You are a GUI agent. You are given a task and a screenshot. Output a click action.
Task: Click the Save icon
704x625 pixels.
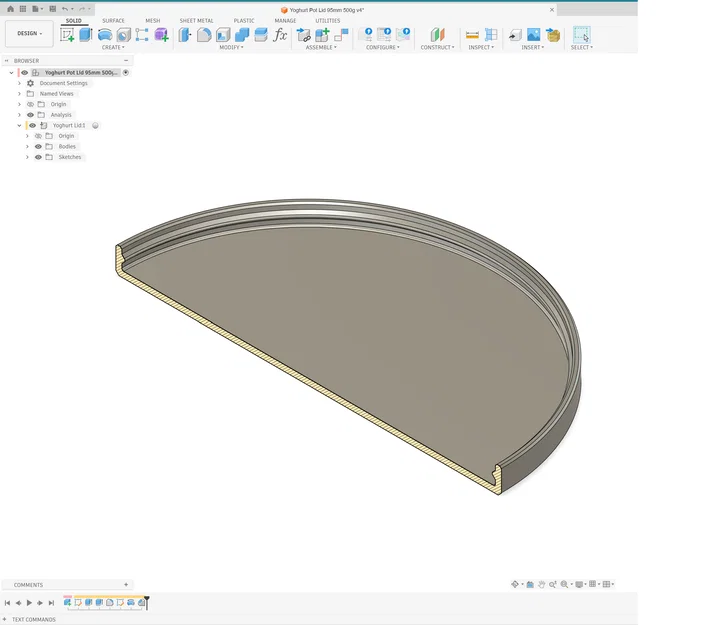(x=53, y=9)
